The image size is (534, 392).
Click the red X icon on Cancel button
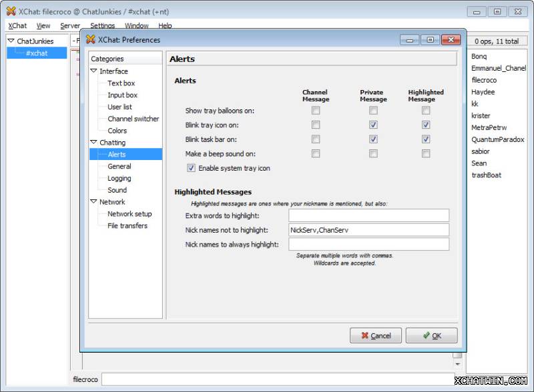[364, 336]
